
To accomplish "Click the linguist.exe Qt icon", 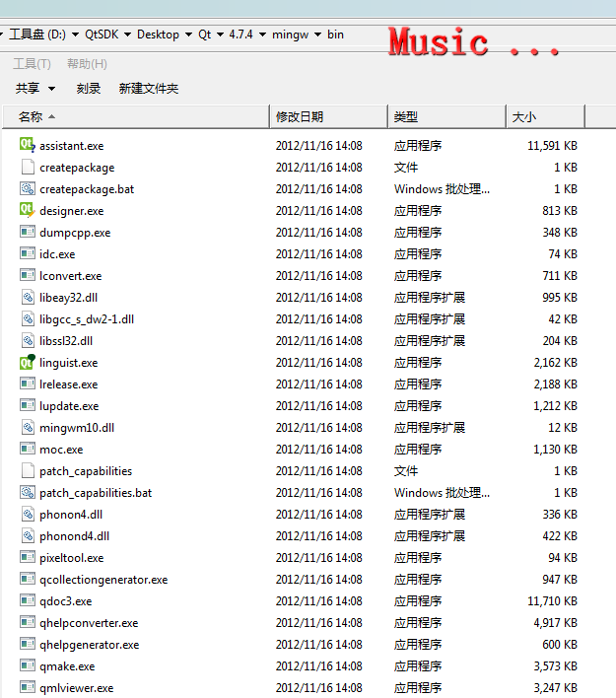I will [28, 362].
